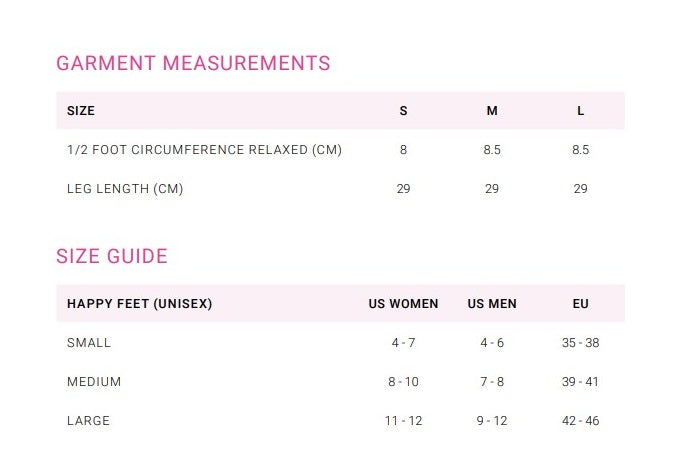Click the Garment Measurements heading

193,64
